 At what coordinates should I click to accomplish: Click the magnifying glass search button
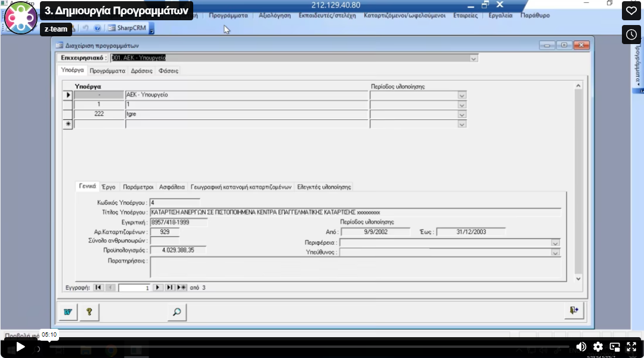point(176,312)
